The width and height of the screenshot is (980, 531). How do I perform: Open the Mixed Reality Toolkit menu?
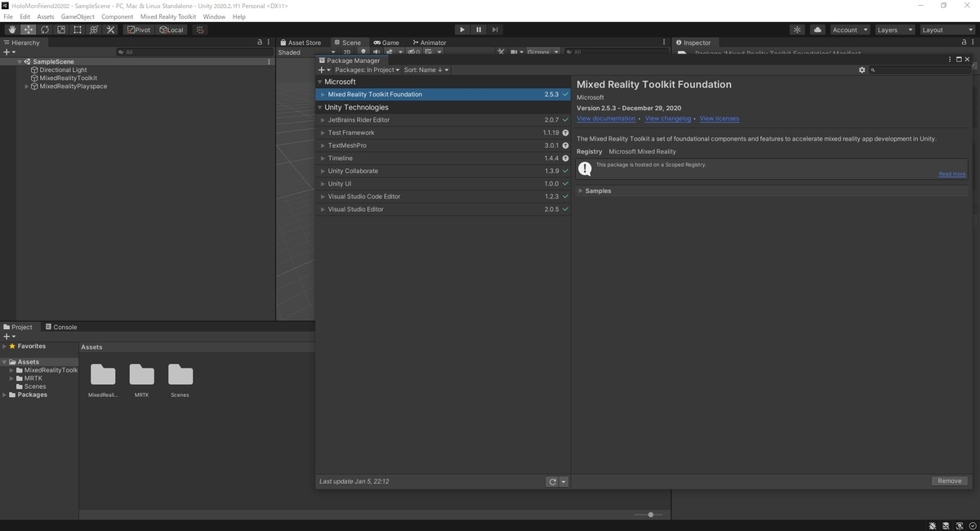168,16
